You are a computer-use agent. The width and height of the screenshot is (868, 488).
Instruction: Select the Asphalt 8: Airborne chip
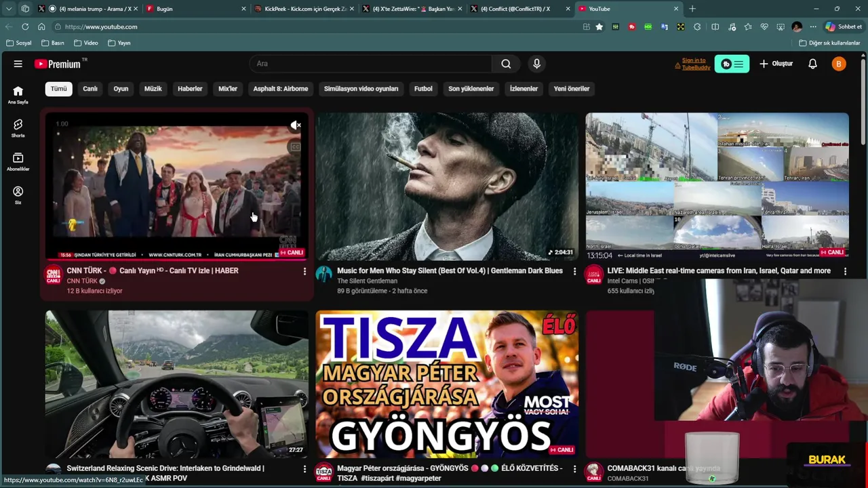pos(281,89)
